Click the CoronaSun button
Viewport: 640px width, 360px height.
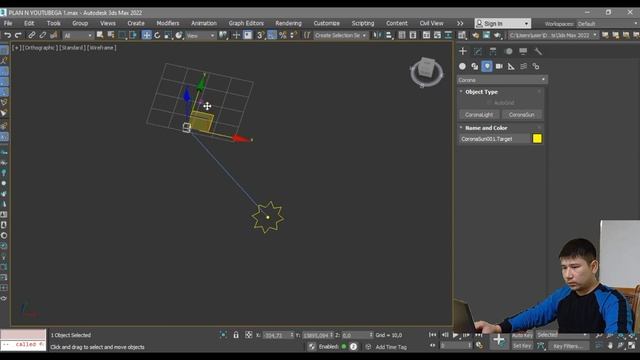522,115
